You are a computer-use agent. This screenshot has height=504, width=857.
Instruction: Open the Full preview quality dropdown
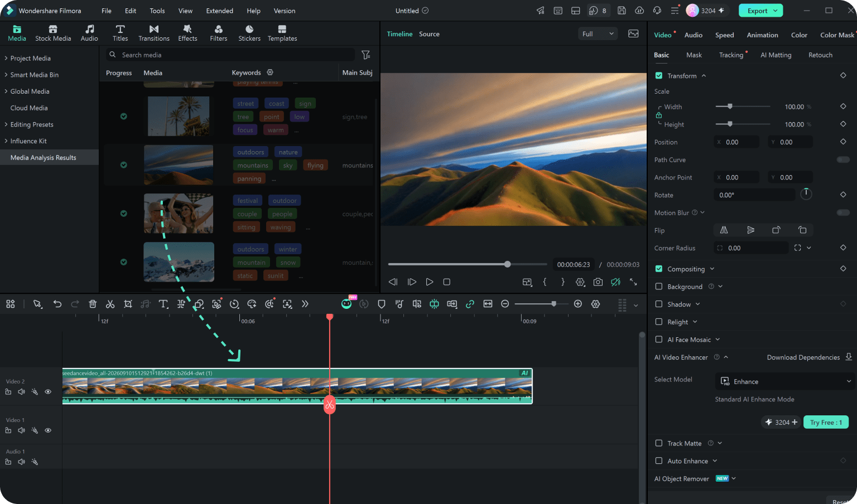(598, 34)
